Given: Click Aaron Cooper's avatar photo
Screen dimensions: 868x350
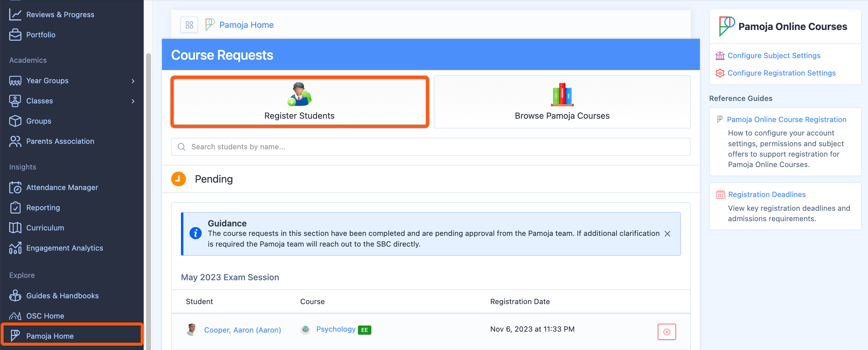Looking at the screenshot, I should tap(191, 330).
